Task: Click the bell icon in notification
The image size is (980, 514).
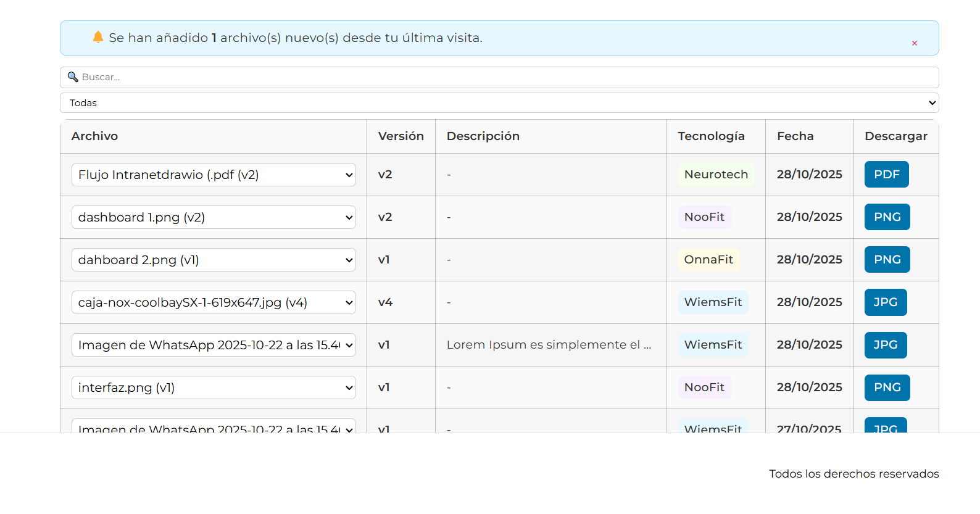Action: coord(98,38)
